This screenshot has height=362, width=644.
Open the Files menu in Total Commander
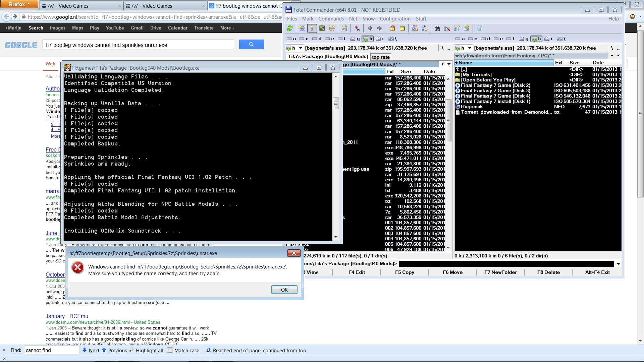tap(292, 19)
